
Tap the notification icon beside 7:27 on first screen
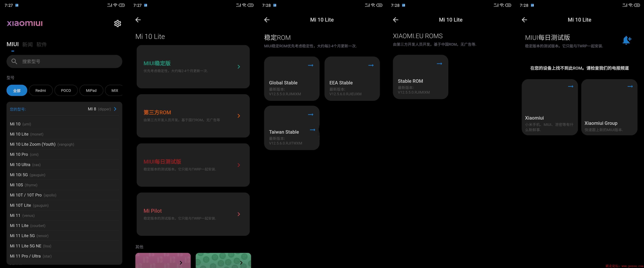(17, 5)
